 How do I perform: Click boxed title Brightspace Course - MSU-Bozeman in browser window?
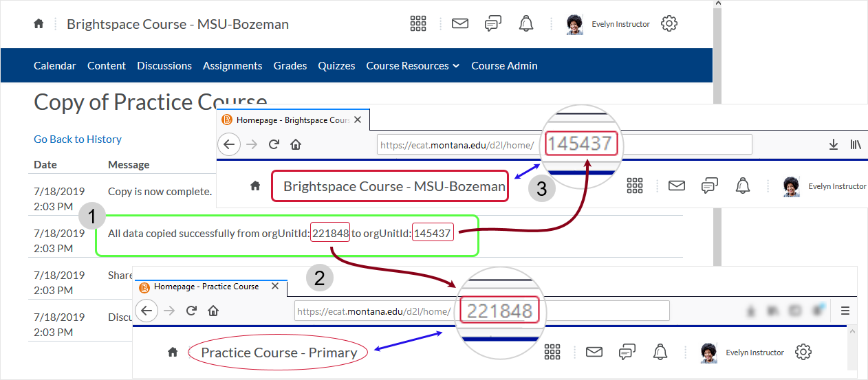(389, 186)
